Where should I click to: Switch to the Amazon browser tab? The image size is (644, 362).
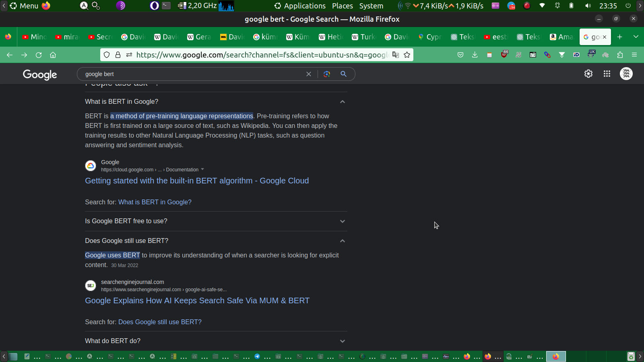tap(561, 37)
